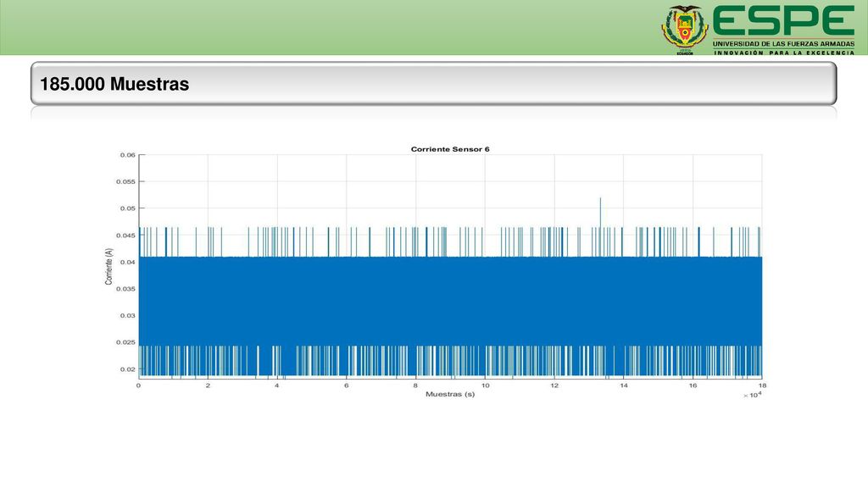Select the "185.000 Muestras" slide title
The width and height of the screenshot is (868, 488).
click(x=114, y=84)
